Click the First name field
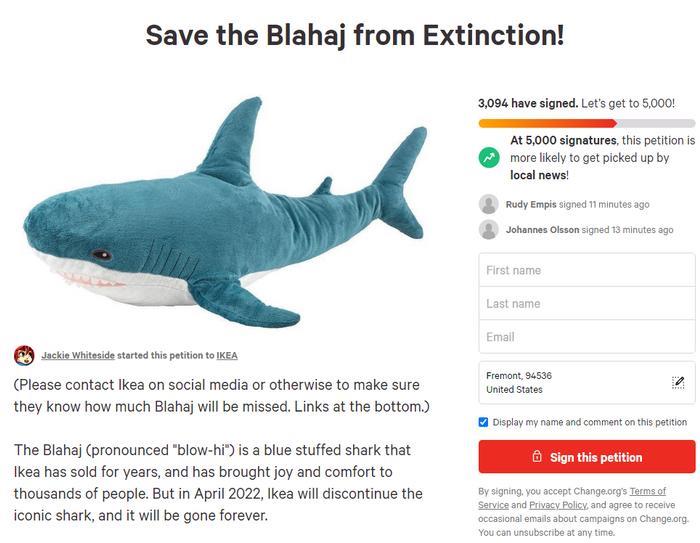 tap(587, 270)
